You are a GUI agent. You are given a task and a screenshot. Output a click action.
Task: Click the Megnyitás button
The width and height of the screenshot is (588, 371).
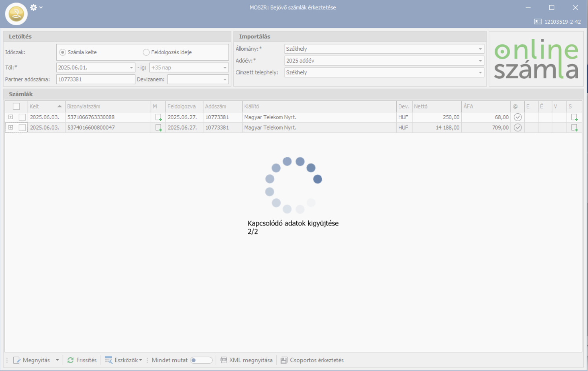(x=32, y=360)
